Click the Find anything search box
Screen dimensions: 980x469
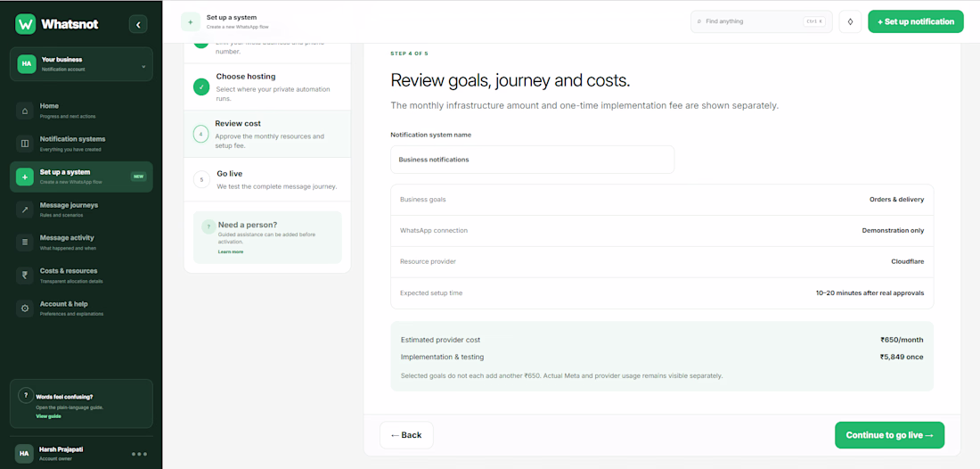[x=761, y=21]
